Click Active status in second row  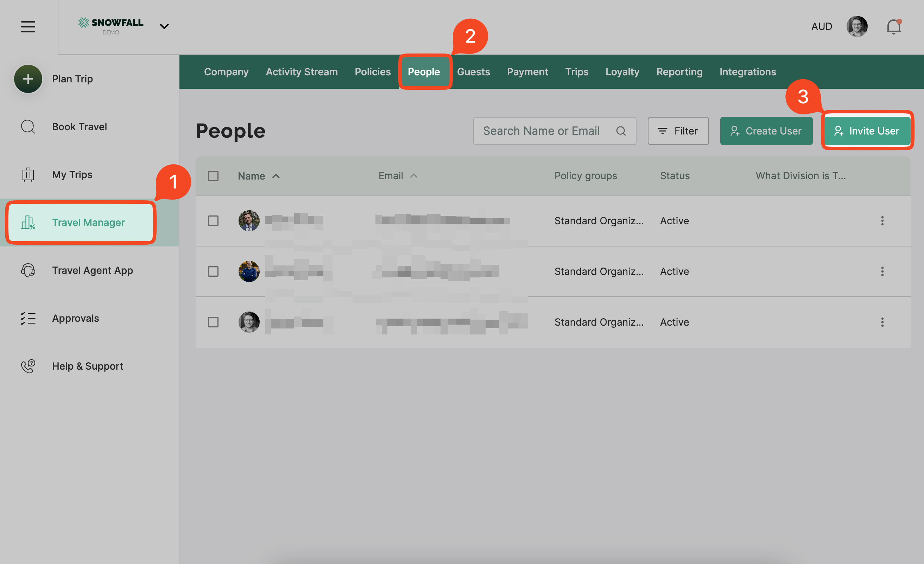click(674, 271)
